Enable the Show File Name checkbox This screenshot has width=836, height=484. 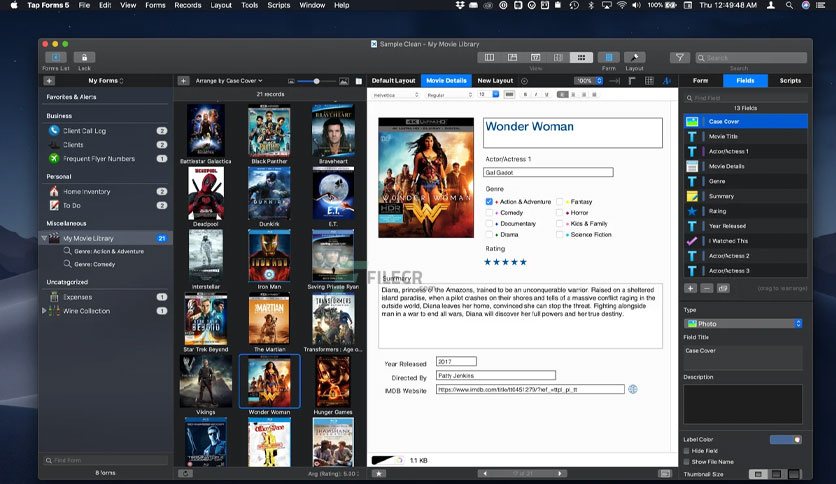coord(687,462)
